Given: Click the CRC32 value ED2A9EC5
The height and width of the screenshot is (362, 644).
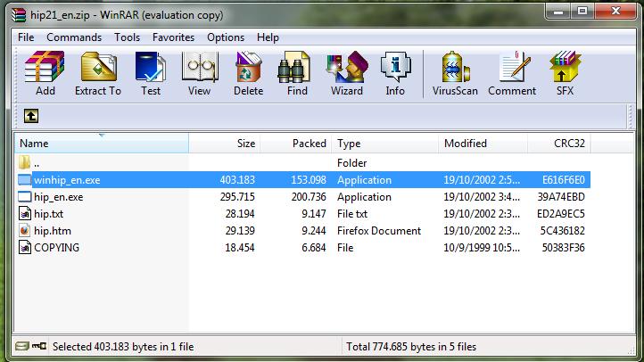Looking at the screenshot, I should pyautogui.click(x=561, y=214).
